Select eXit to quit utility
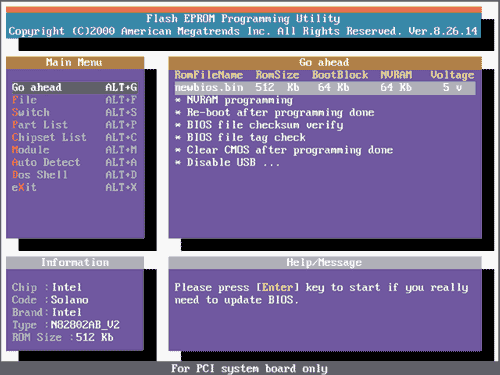500x375 pixels. point(75,187)
